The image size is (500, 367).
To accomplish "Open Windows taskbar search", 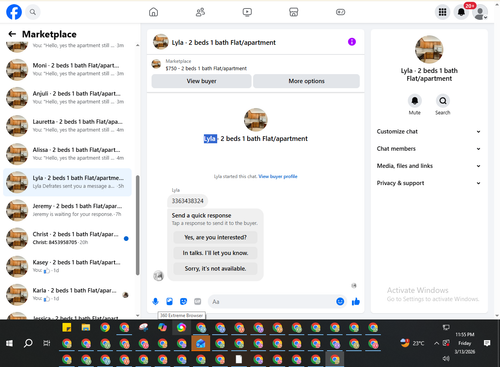I will click(x=28, y=343).
